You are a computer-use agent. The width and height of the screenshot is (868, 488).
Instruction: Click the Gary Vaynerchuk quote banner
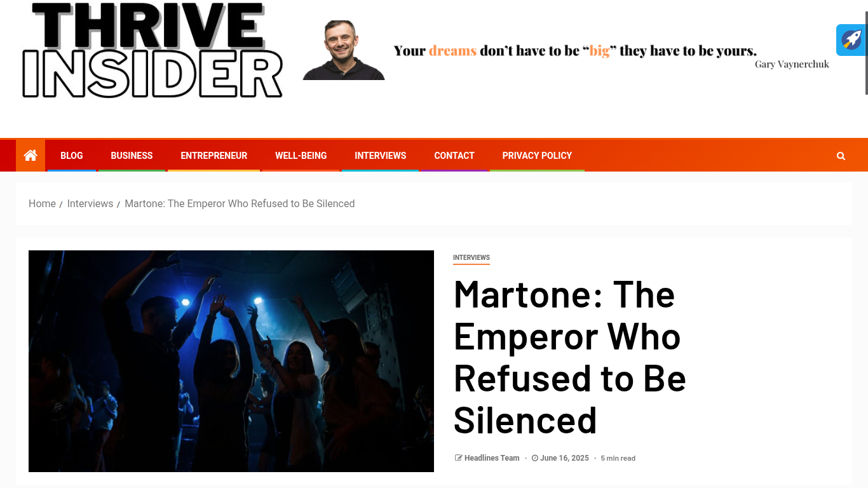[566, 50]
